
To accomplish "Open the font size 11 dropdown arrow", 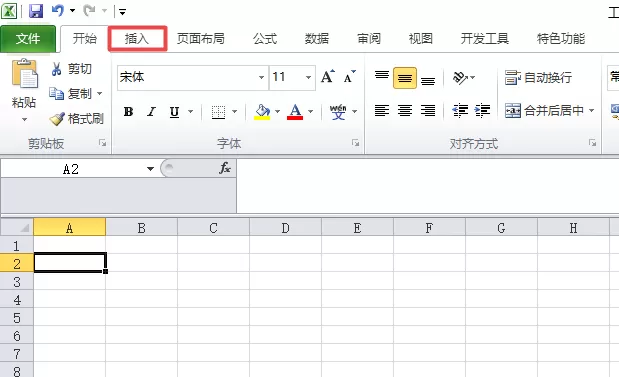I will 308,77.
